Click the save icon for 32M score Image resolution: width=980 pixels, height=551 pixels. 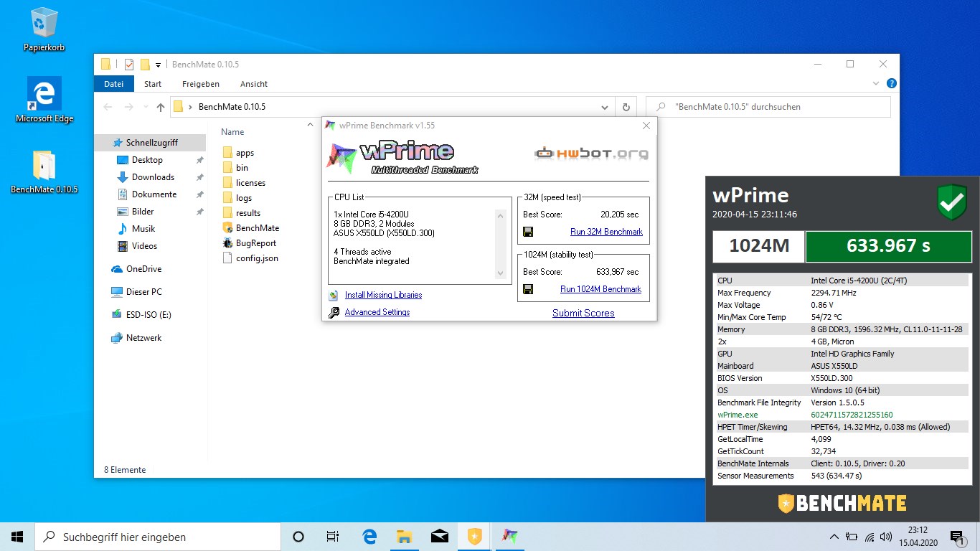pos(528,232)
